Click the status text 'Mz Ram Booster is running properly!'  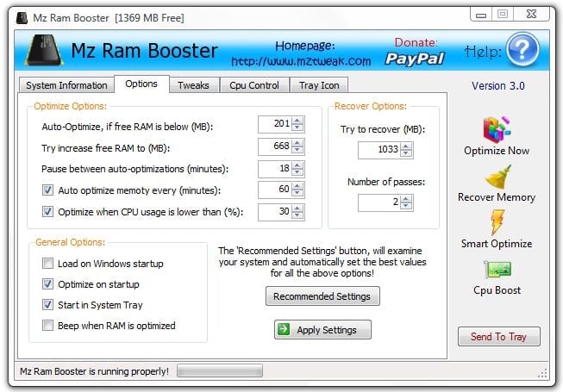[94, 371]
